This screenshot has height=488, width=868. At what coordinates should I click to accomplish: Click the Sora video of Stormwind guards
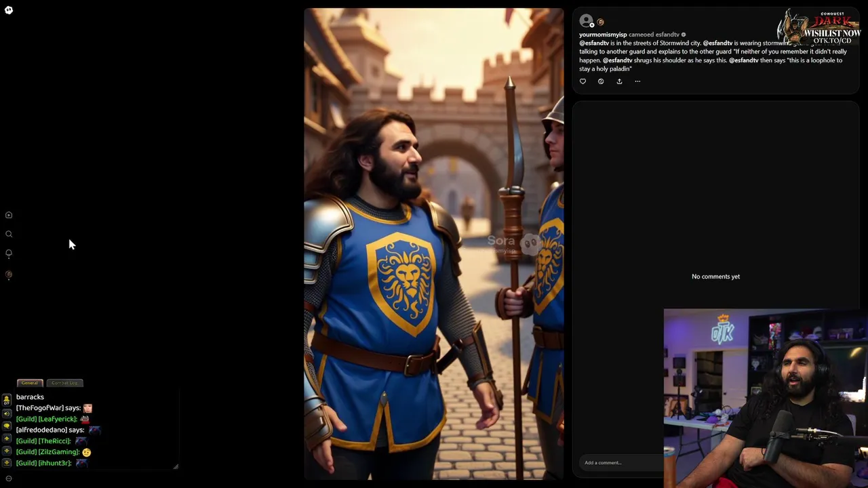[x=433, y=244]
